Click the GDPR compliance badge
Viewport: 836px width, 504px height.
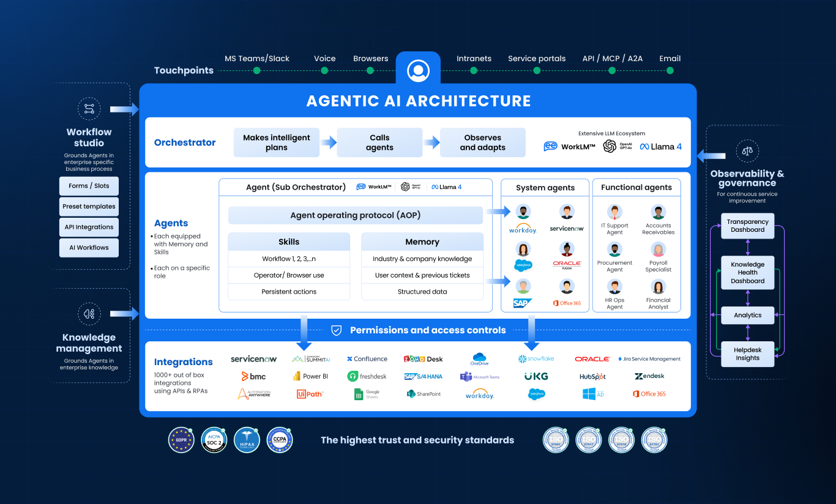coord(181,440)
